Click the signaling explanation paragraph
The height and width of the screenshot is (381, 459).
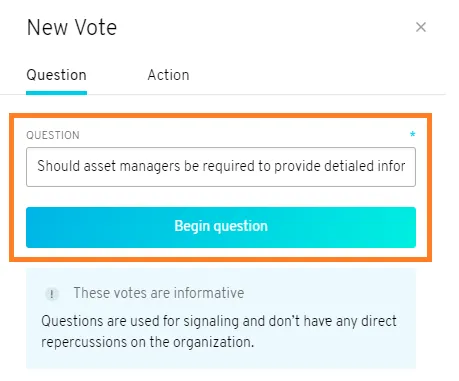(219, 332)
